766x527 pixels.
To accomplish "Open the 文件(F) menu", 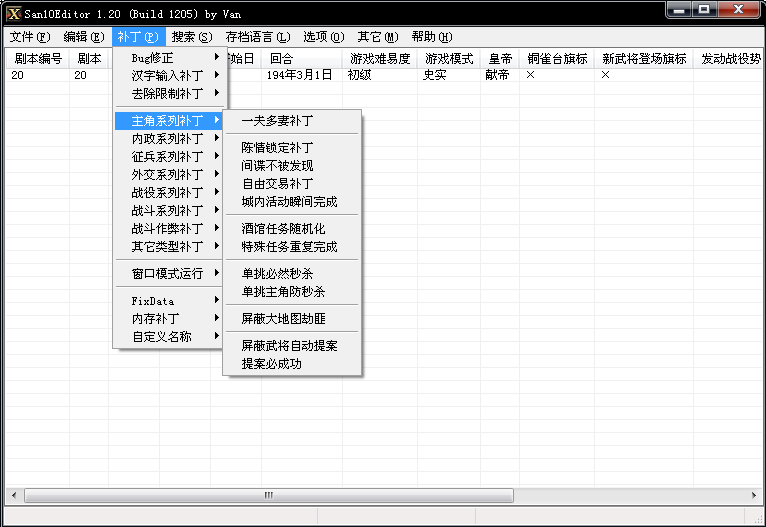I will pyautogui.click(x=29, y=37).
